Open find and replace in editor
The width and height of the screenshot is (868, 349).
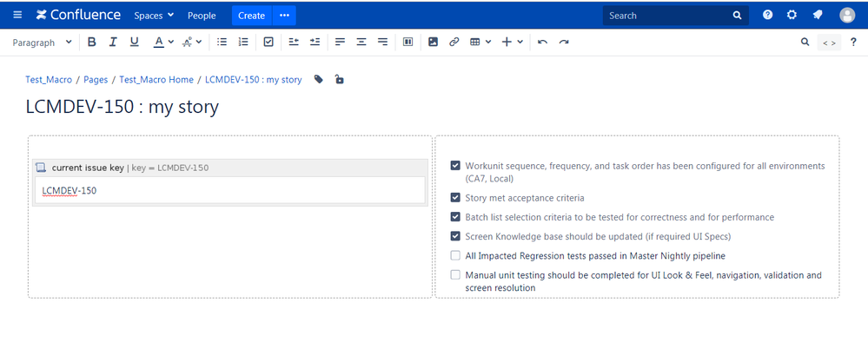805,42
